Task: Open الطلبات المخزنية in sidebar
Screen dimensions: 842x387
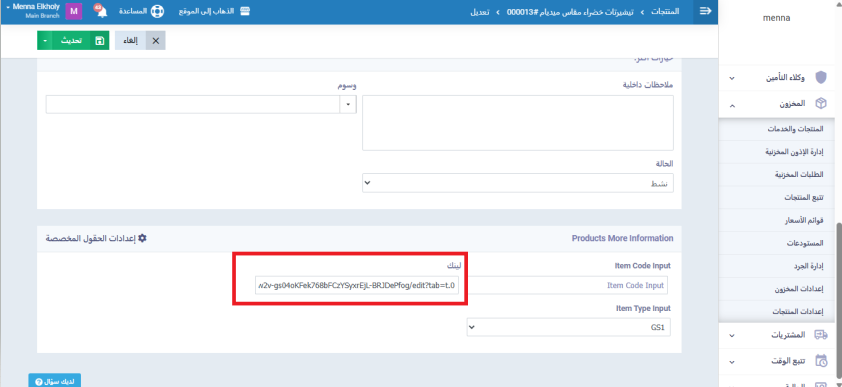Action: 800,175
